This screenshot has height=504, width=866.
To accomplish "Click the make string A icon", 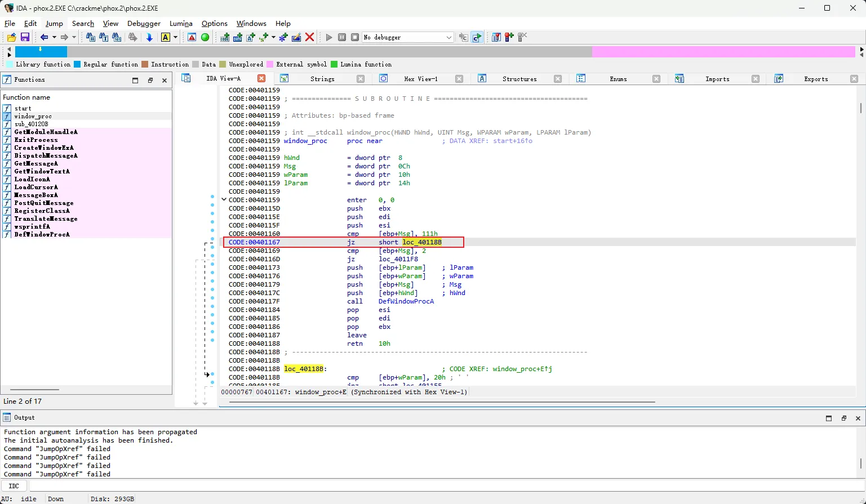I will [251, 37].
